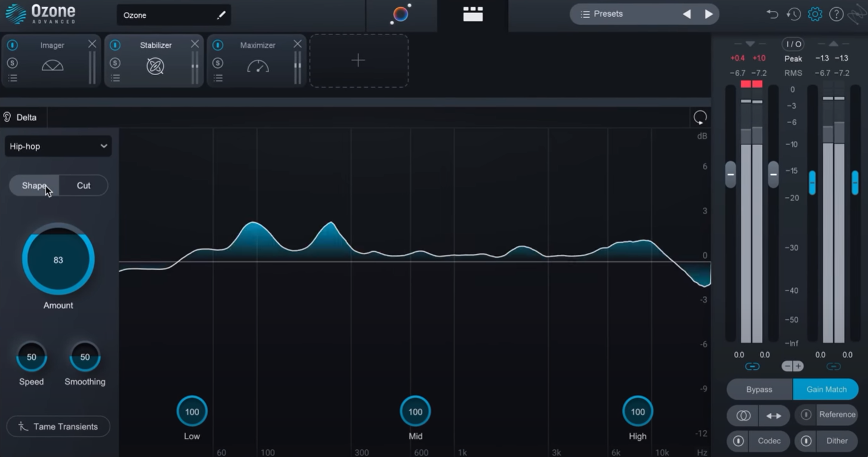Click the left input gain slider handle
The width and height of the screenshot is (868, 457).
(x=731, y=175)
